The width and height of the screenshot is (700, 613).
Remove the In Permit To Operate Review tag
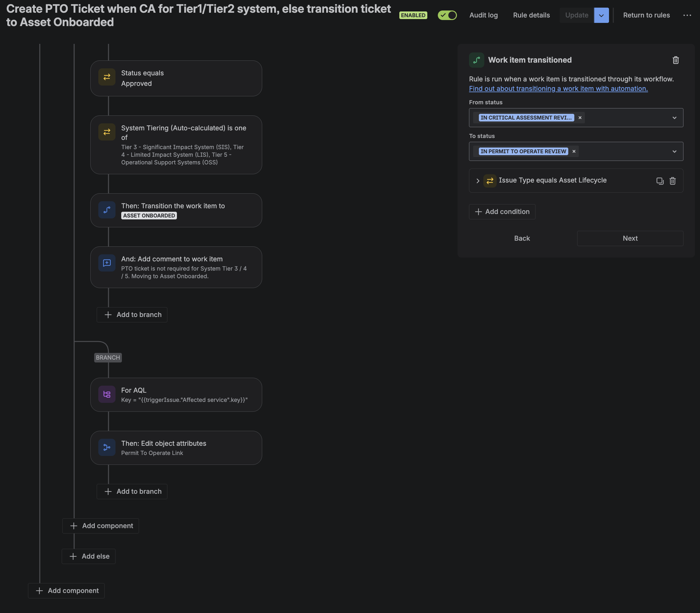574,151
